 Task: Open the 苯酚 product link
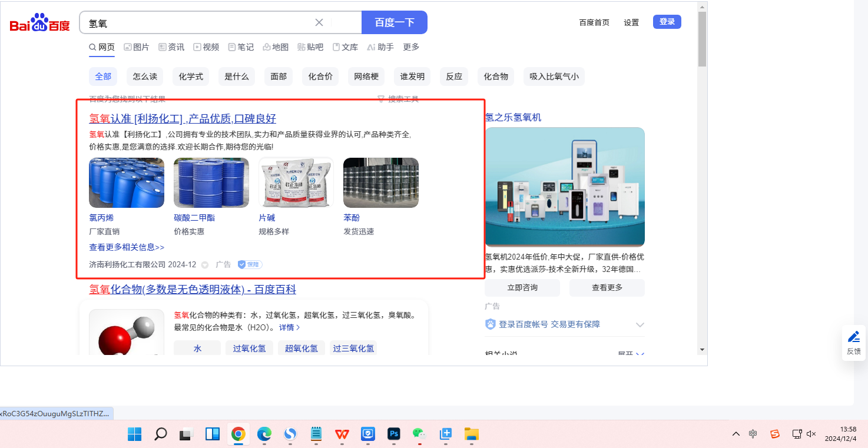click(x=352, y=218)
